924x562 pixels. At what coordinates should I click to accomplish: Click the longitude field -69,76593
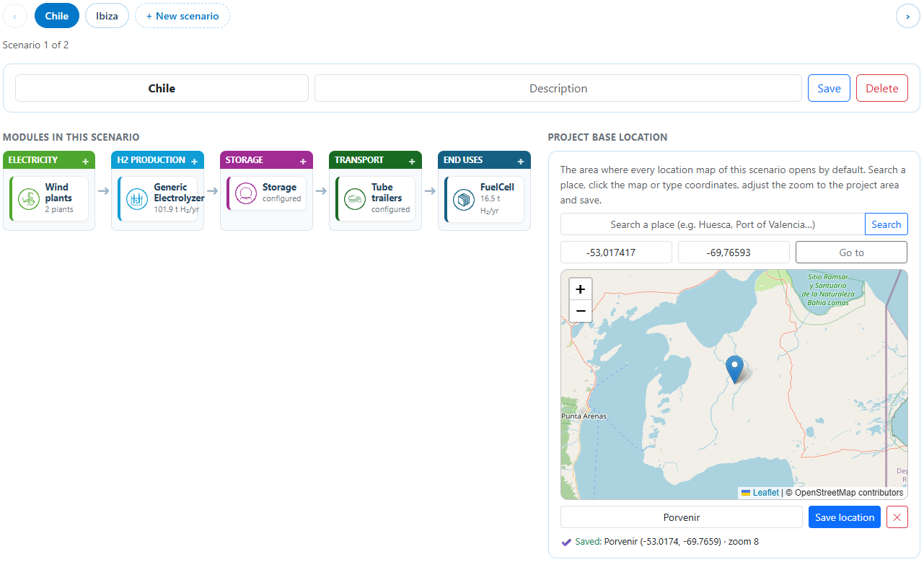coord(734,253)
